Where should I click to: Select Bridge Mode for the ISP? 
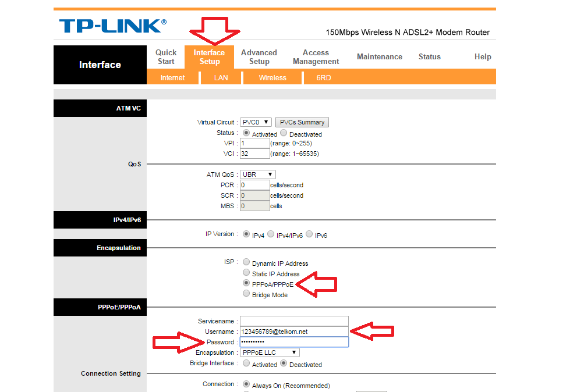coord(246,293)
